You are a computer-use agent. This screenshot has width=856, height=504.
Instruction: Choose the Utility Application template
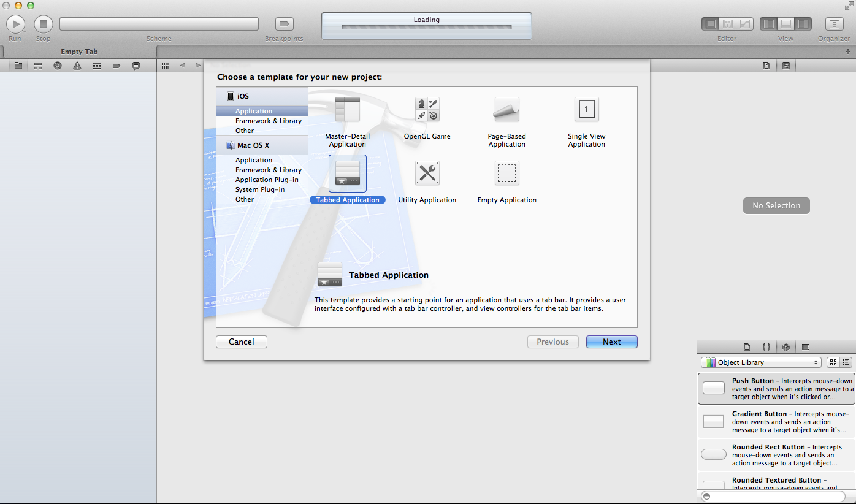427,182
